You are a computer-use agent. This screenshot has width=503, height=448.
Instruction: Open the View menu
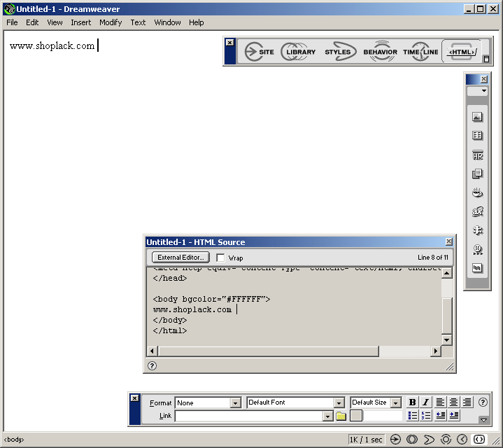click(x=55, y=22)
